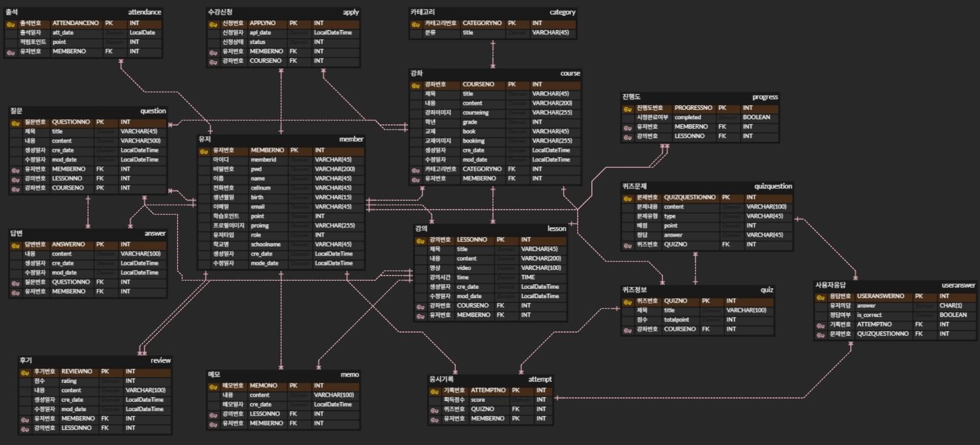Click the primary key icon in attendance table
Image resolution: width=980 pixels, height=445 pixels.
(11, 24)
